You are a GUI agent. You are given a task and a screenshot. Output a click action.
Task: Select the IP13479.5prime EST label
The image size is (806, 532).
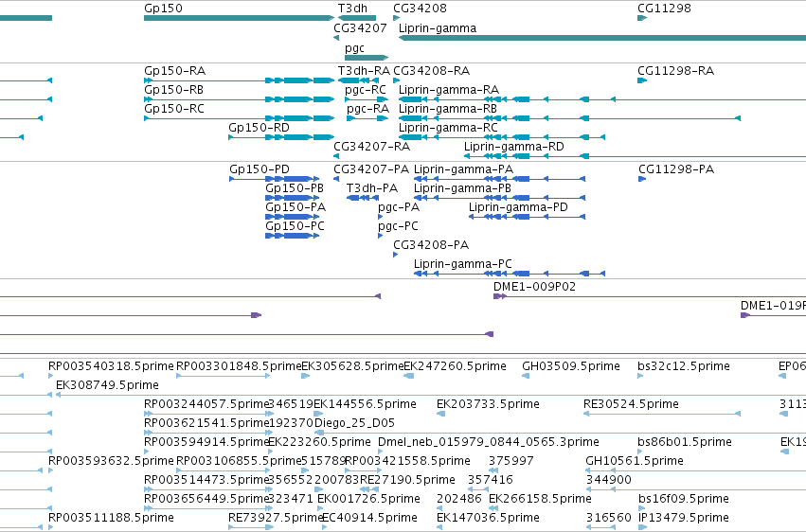[684, 518]
